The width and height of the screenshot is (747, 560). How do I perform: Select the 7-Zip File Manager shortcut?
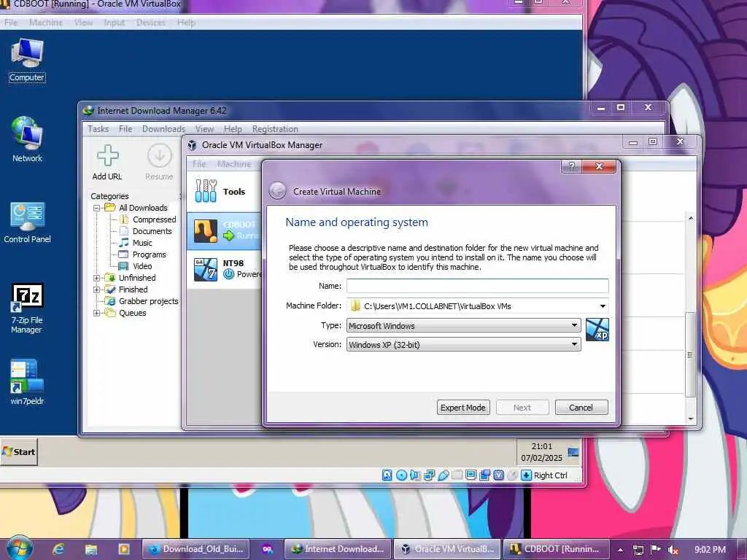[27, 308]
